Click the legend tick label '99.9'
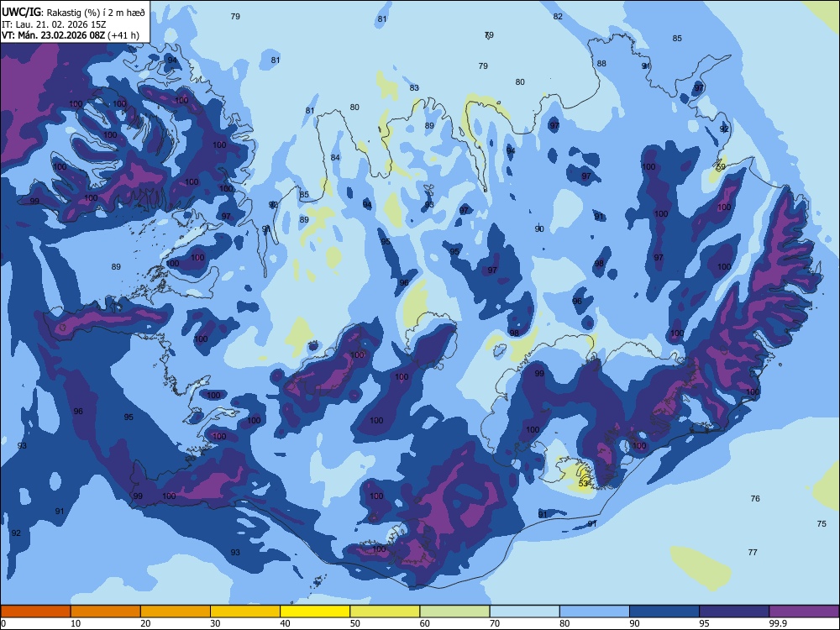Viewport: 840px width, 630px height. point(777,623)
